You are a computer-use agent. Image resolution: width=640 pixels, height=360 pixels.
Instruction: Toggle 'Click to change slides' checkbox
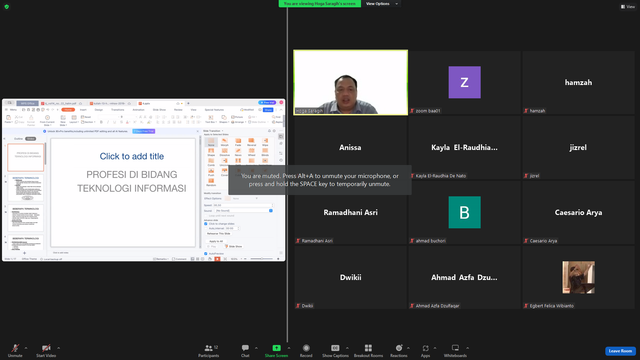point(206,224)
